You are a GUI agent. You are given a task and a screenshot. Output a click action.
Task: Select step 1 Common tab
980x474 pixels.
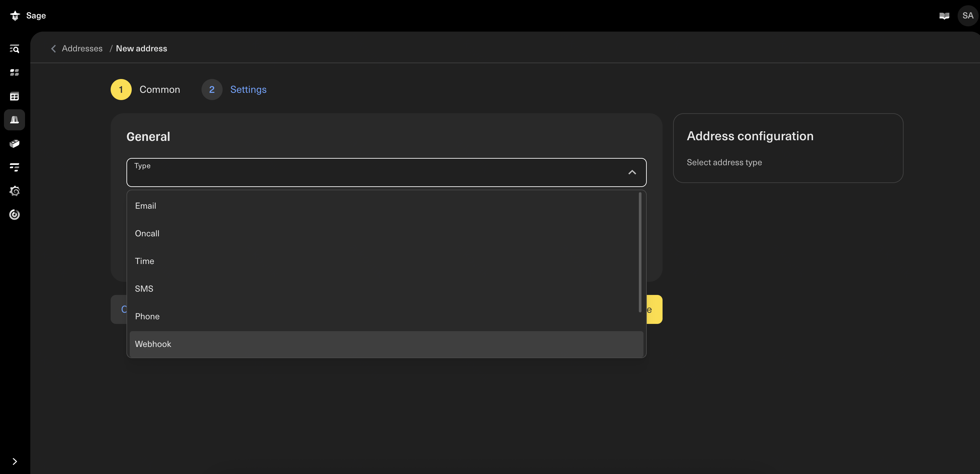pyautogui.click(x=145, y=90)
